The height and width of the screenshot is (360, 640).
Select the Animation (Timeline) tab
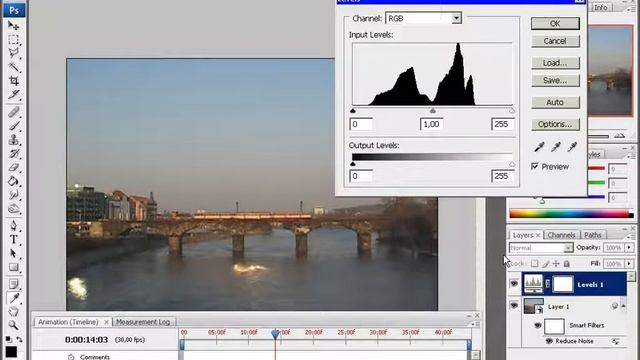pyautogui.click(x=68, y=322)
